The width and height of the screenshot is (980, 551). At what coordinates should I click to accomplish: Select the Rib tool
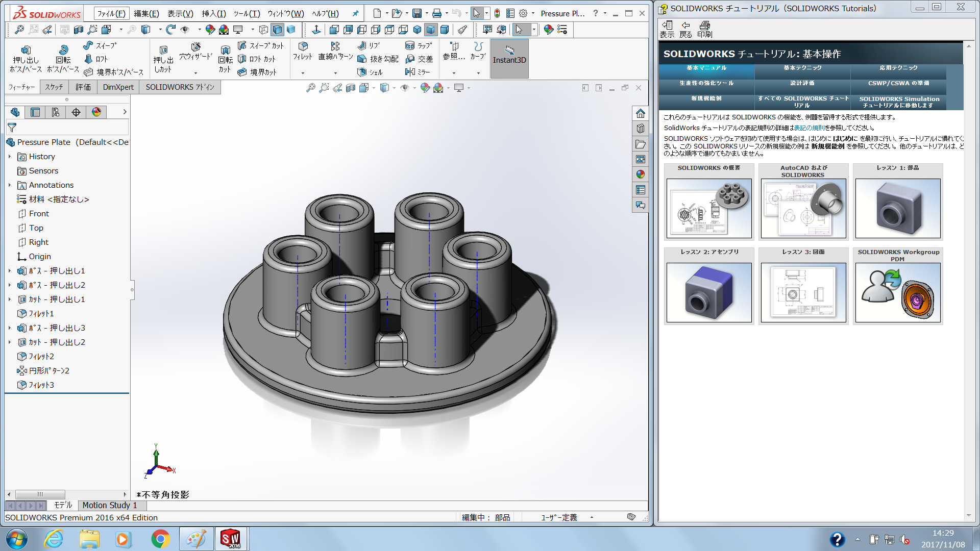[369, 46]
